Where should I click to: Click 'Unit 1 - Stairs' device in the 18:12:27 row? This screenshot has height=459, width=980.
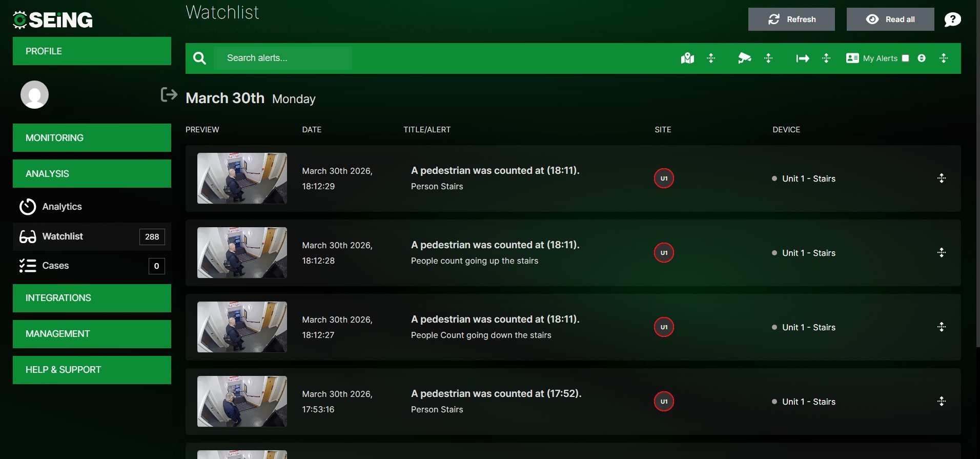(809, 328)
